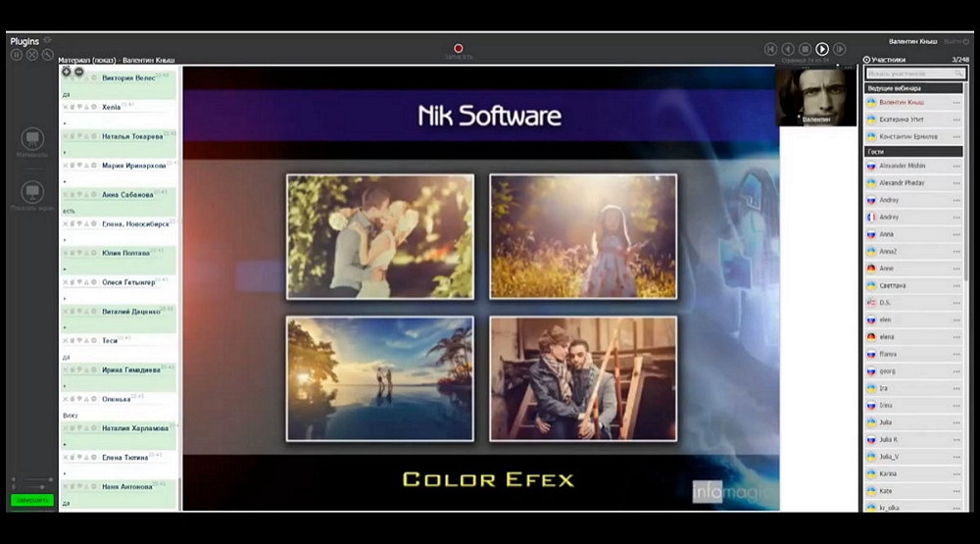Click the crossed-circle icon under Plugins
Image resolution: width=980 pixels, height=544 pixels.
[x=32, y=55]
